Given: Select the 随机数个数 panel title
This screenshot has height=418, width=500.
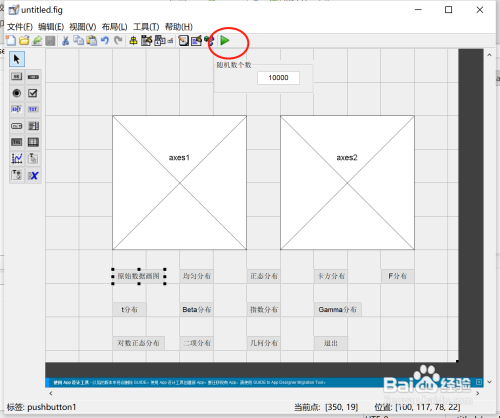Looking at the screenshot, I should click(234, 65).
